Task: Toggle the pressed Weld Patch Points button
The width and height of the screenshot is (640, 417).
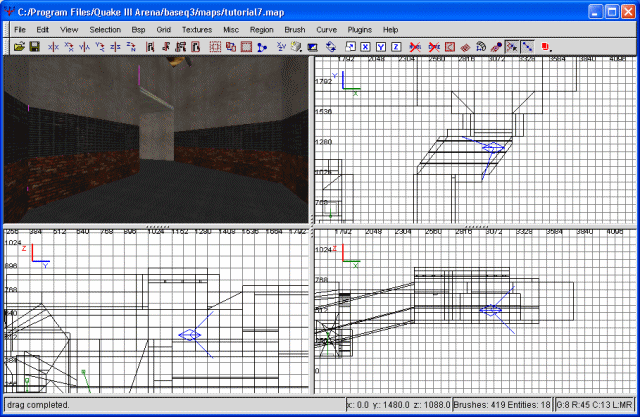Action: [x=512, y=47]
